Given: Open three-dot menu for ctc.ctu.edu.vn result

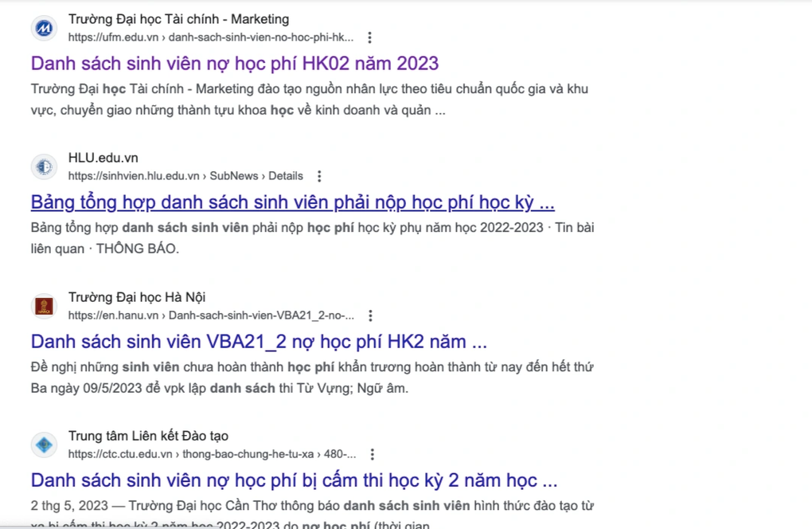Looking at the screenshot, I should (372, 454).
